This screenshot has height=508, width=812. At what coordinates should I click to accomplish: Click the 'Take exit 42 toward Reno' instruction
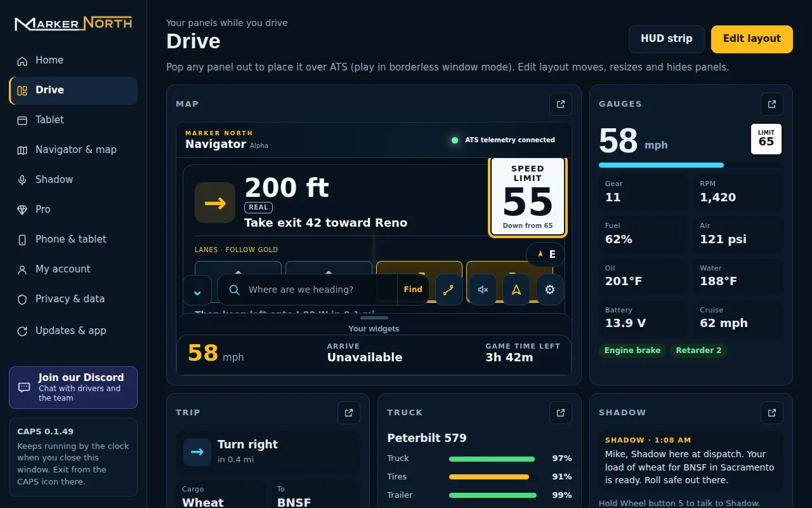[325, 223]
